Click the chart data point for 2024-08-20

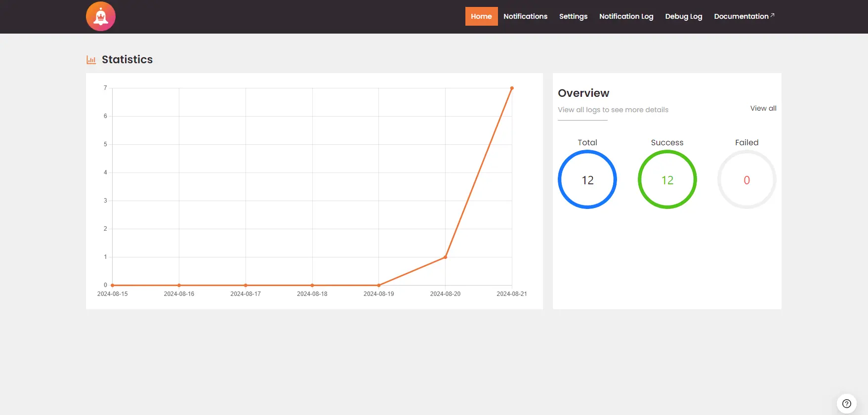tap(445, 257)
